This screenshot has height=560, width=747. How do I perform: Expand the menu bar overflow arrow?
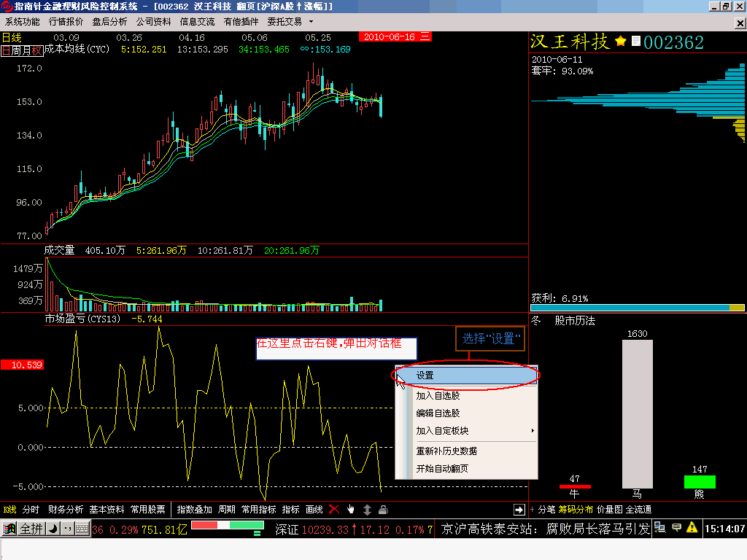click(311, 22)
